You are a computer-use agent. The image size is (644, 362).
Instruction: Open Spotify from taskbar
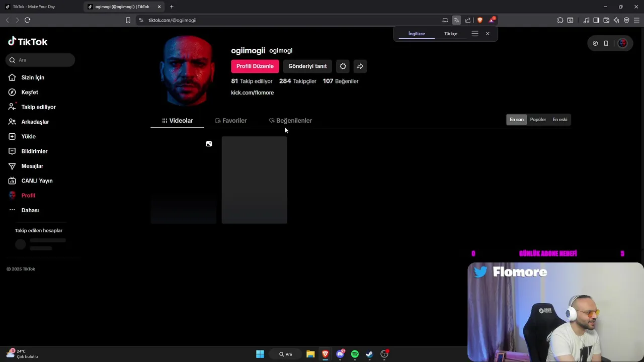click(x=355, y=354)
